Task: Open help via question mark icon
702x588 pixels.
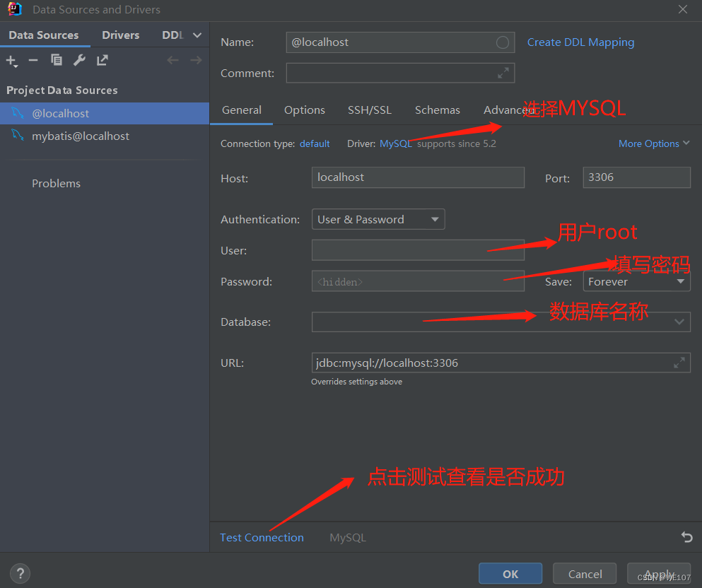Action: tap(20, 573)
